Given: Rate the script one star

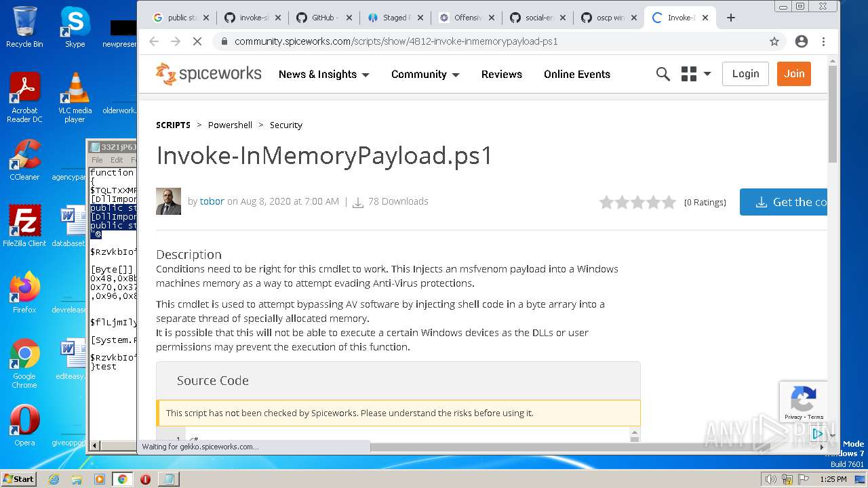Looking at the screenshot, I should click(606, 202).
